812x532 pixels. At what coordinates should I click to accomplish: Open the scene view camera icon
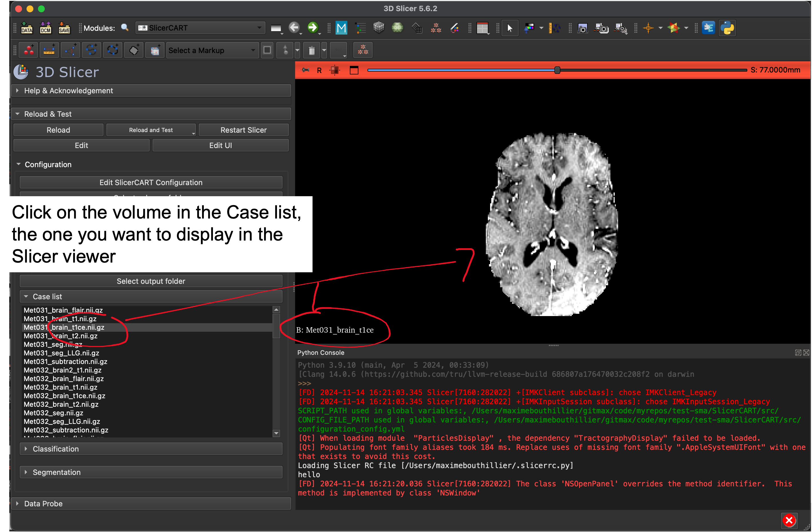pyautogui.click(x=601, y=28)
